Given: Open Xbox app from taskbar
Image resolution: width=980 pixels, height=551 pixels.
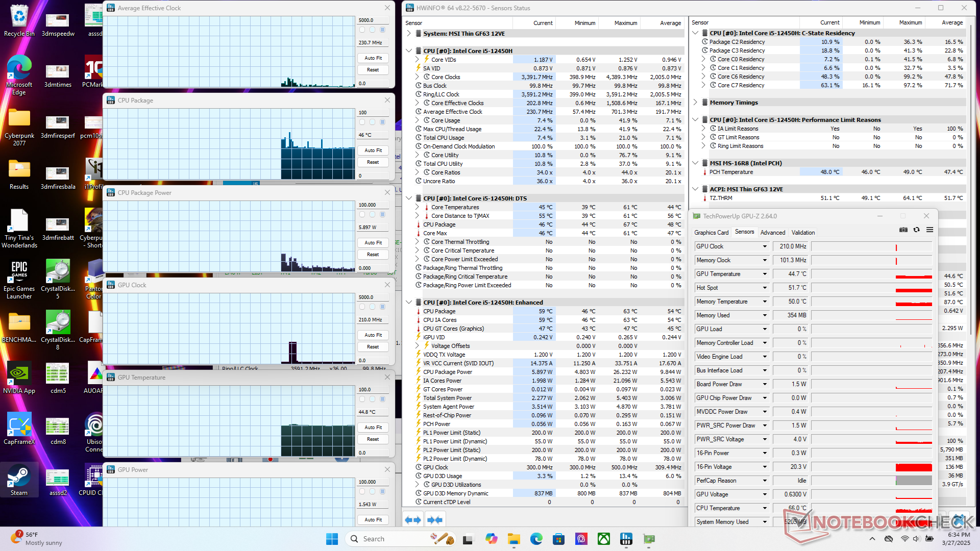Looking at the screenshot, I should click(x=604, y=539).
